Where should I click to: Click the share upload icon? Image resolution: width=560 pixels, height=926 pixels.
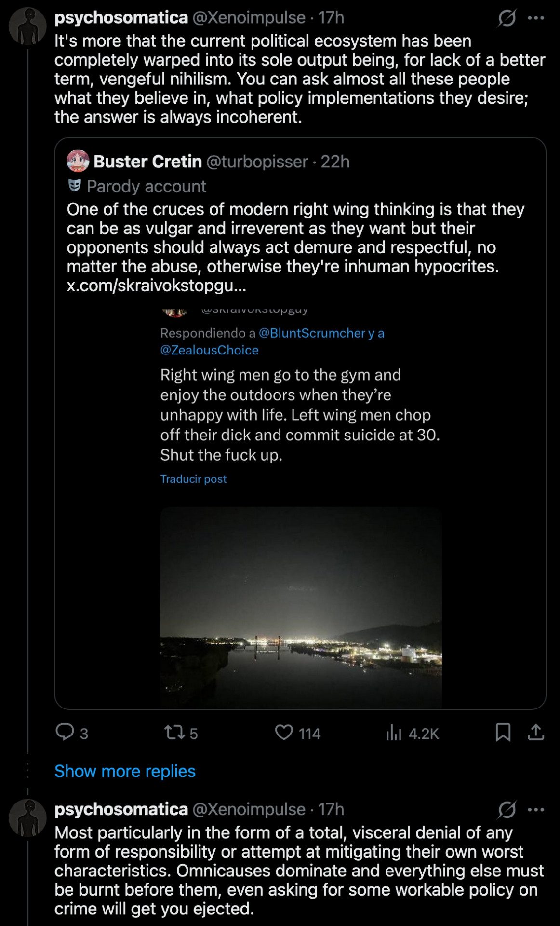[x=535, y=732]
